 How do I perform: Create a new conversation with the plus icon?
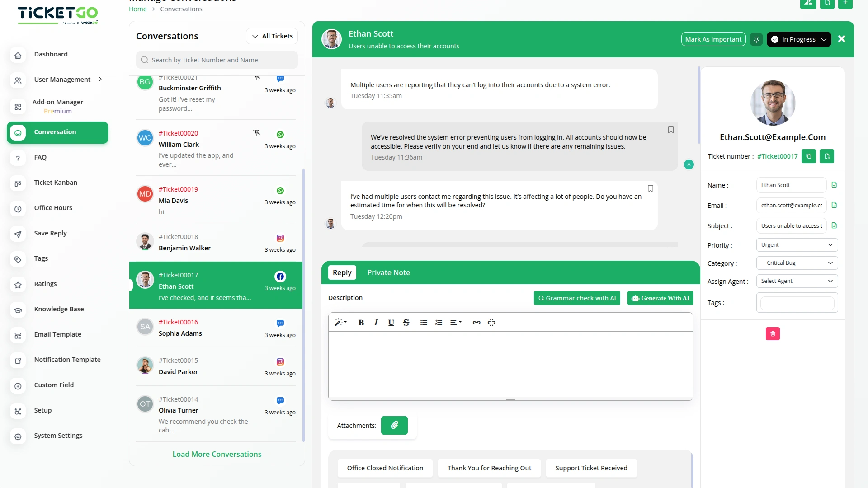[x=845, y=4]
